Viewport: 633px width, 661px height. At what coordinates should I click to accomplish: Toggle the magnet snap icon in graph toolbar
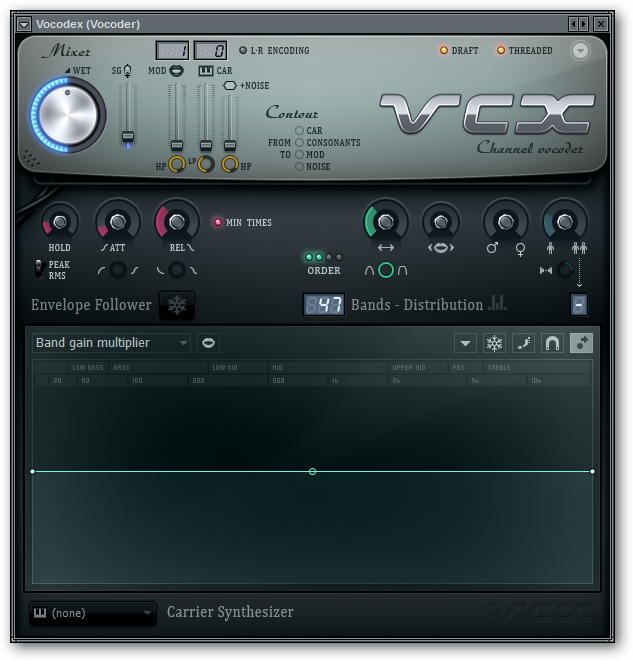(x=551, y=343)
